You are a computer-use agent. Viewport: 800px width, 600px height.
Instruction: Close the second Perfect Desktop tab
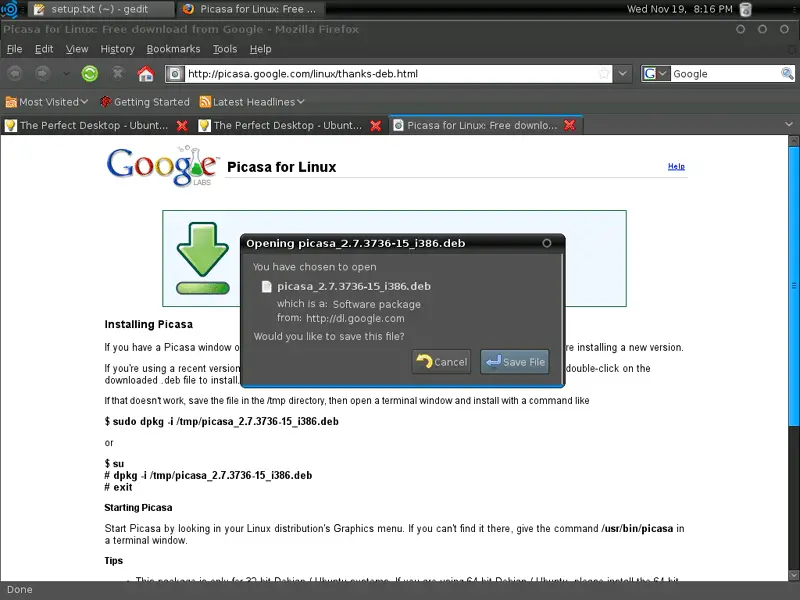click(376, 126)
